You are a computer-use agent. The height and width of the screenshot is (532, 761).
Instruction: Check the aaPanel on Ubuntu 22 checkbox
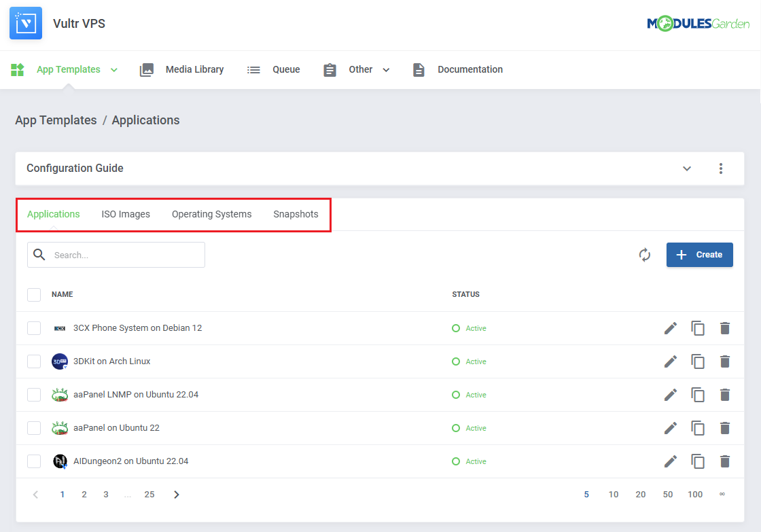34,428
